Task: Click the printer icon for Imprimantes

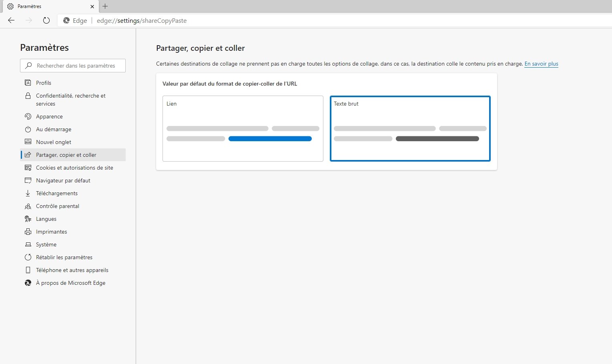Action: 28,232
